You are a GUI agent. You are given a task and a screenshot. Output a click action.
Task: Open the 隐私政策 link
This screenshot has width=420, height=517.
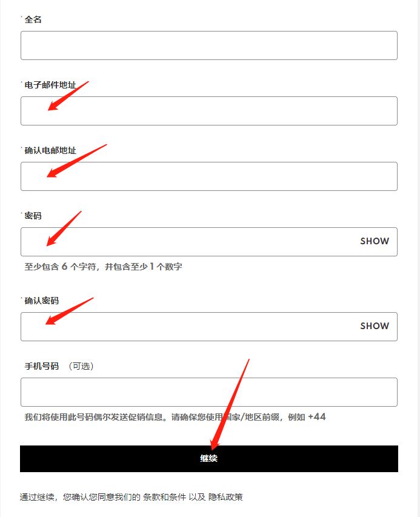[225, 496]
